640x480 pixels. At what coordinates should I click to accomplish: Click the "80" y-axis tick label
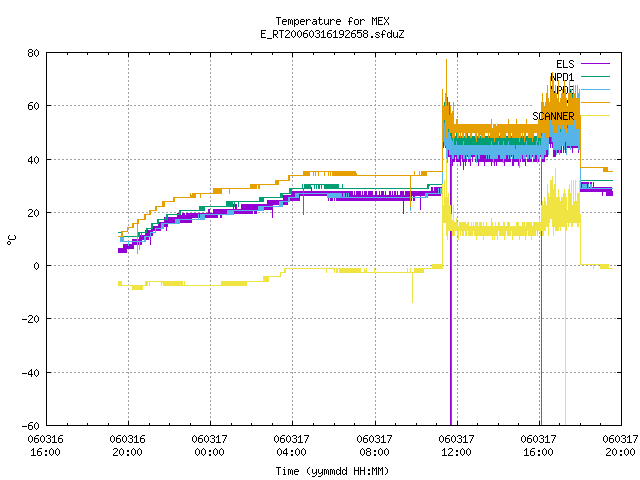[x=33, y=53]
